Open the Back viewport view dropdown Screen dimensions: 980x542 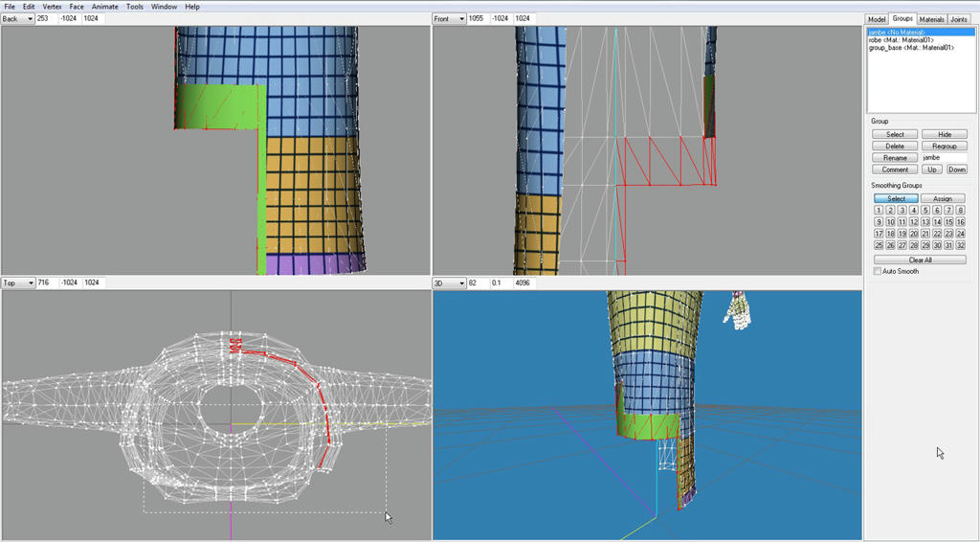pyautogui.click(x=17, y=19)
